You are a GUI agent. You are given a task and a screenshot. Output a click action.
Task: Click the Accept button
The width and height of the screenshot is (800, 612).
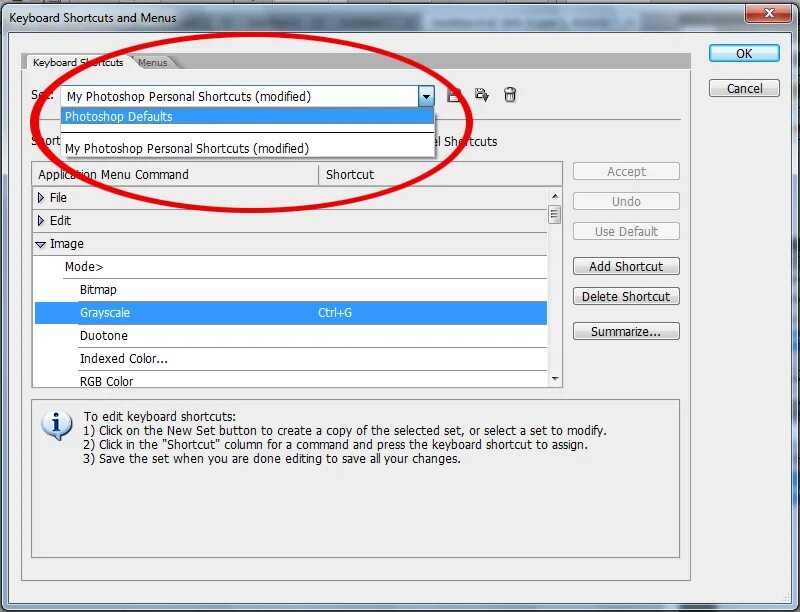[x=626, y=171]
